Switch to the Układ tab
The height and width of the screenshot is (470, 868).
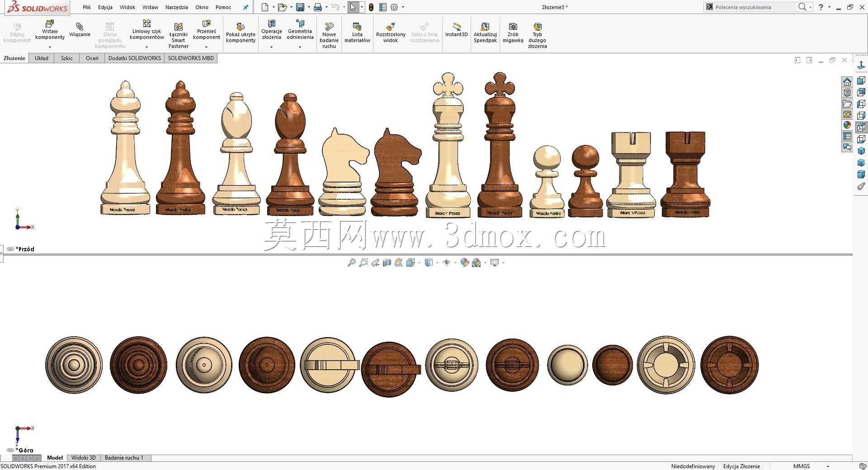pos(42,58)
